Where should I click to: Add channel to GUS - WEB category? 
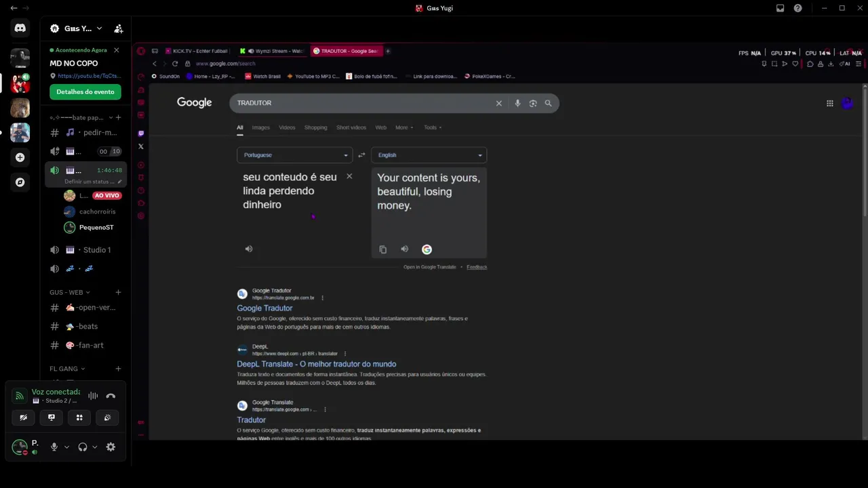118,293
